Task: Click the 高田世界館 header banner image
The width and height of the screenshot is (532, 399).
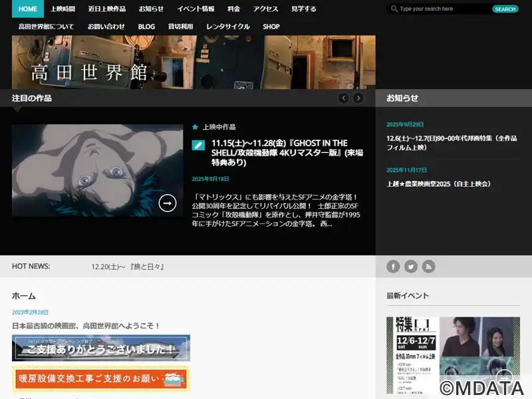Action: pyautogui.click(x=194, y=62)
